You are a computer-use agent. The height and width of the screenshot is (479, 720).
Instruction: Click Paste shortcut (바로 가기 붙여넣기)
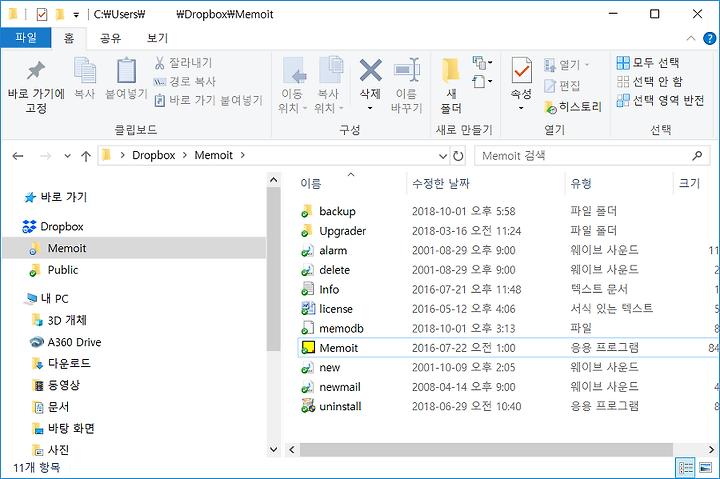208,100
